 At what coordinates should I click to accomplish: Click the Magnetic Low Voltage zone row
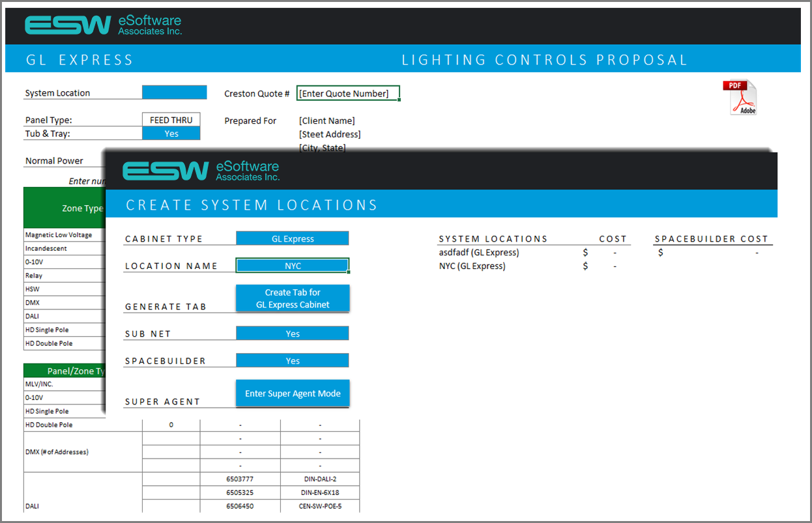[x=63, y=234]
